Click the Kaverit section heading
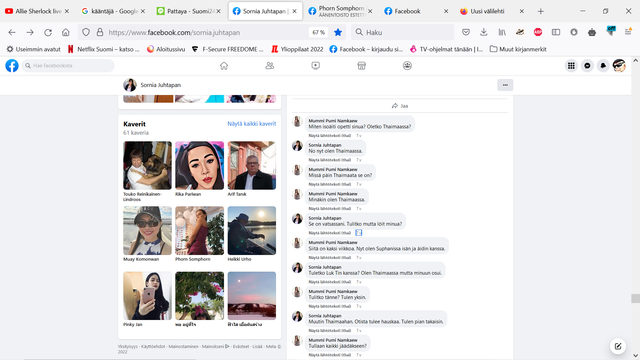Viewport: 640px width, 360px height. [134, 124]
